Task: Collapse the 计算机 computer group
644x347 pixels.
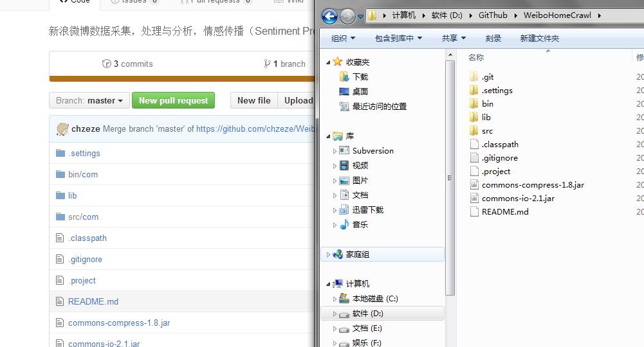Action: tap(328, 284)
